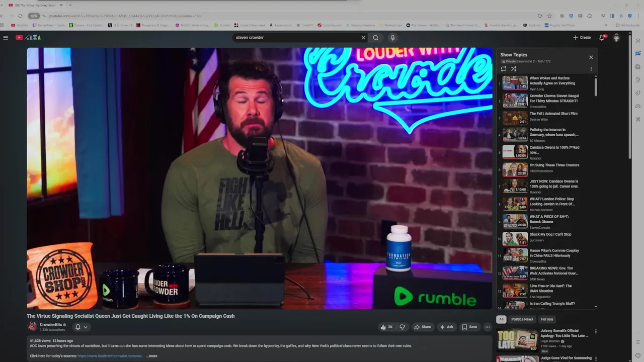Open browser sidebar shopping tag icon
Viewport: 644px width, 362px height.
point(637,93)
